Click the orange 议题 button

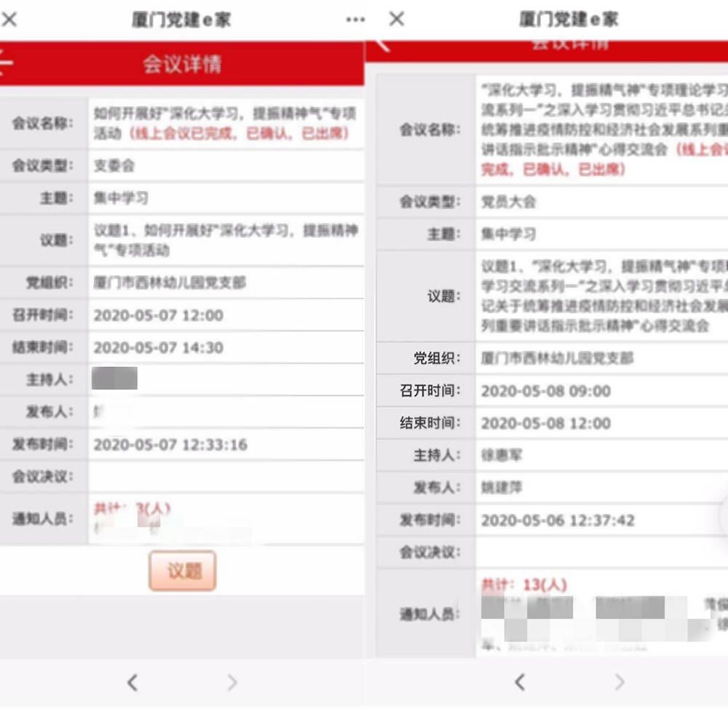coord(183,570)
